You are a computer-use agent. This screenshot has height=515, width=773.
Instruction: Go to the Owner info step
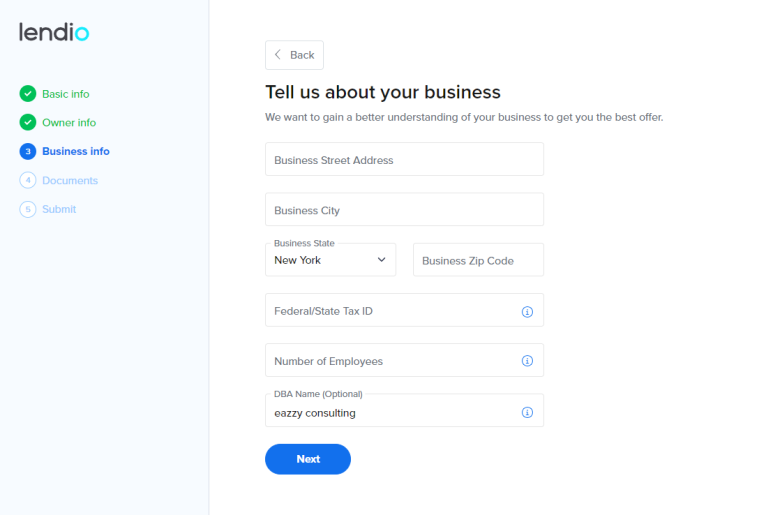[x=69, y=123]
